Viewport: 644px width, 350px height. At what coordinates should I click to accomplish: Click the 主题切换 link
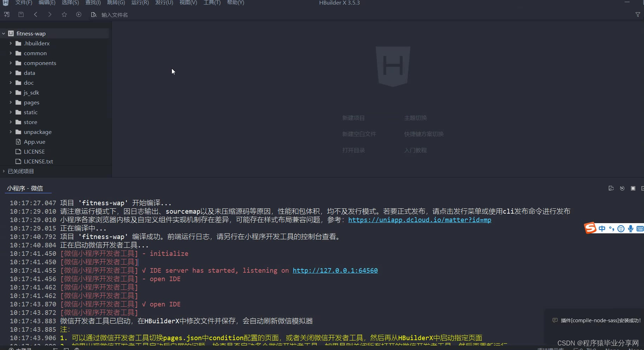(416, 118)
